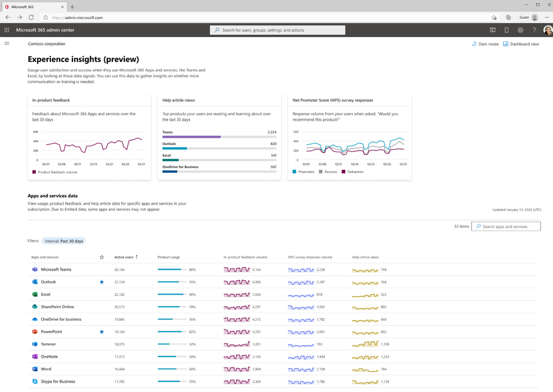Open the Cloud Shell icon in header
Screen dimensions: 553x392
click(493, 30)
